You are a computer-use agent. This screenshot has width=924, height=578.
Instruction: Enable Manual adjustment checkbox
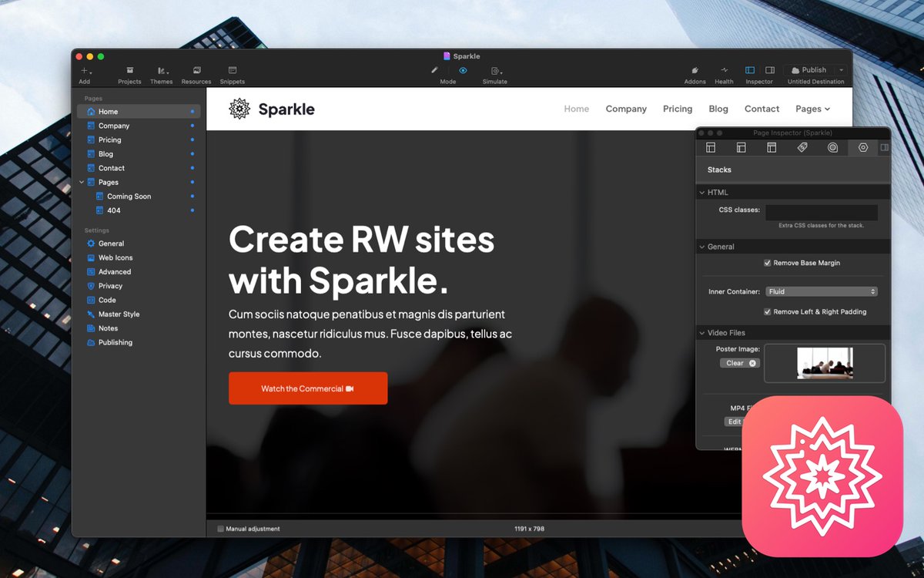(221, 529)
